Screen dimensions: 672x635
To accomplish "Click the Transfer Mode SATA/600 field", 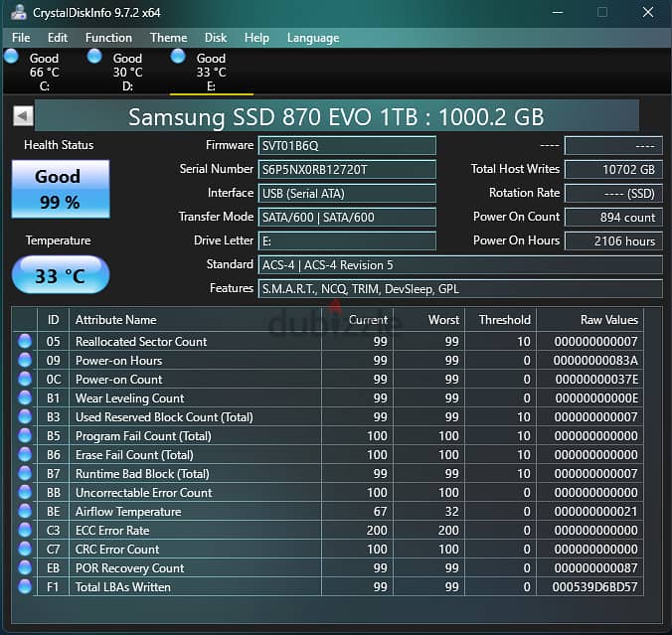I will (x=347, y=218).
